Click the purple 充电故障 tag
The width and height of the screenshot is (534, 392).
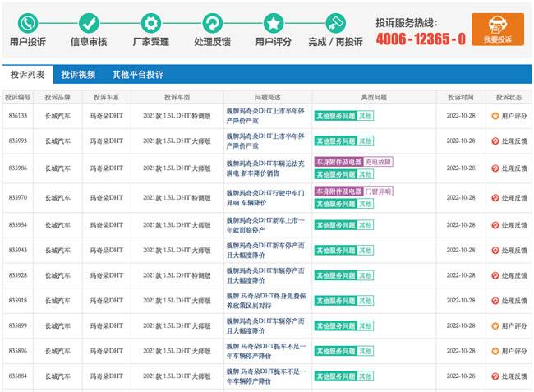(x=378, y=162)
